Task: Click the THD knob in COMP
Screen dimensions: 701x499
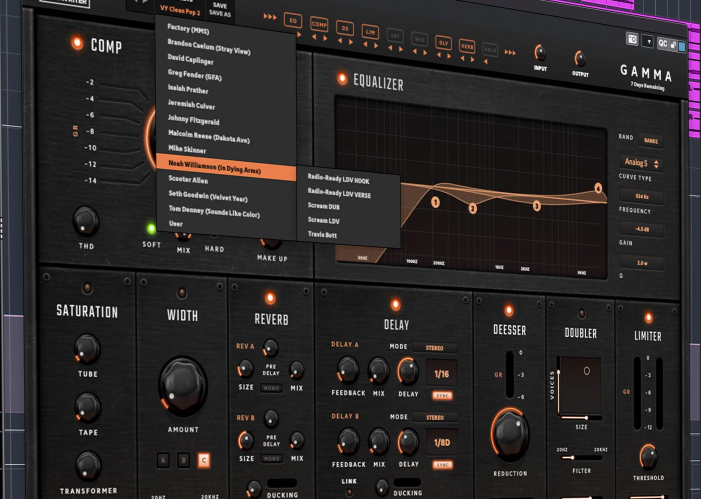Action: click(85, 221)
